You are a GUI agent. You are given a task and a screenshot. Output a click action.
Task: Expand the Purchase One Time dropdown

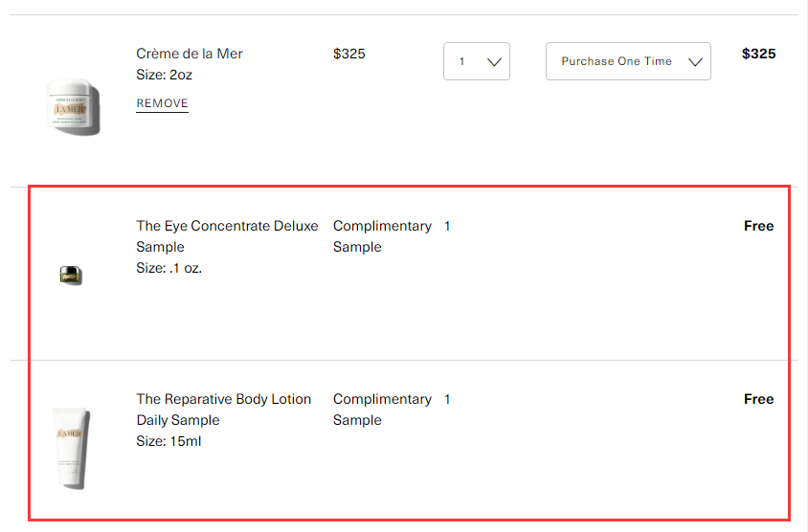(628, 61)
